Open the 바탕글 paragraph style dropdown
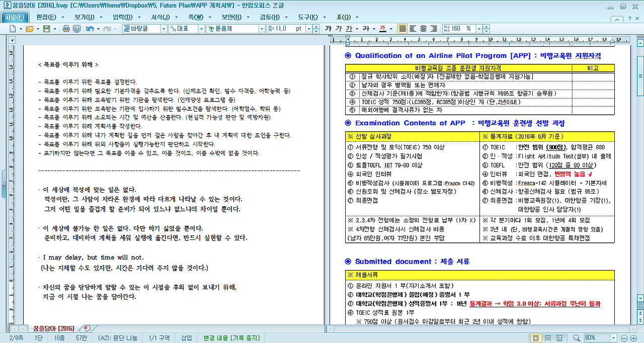 click(x=164, y=29)
